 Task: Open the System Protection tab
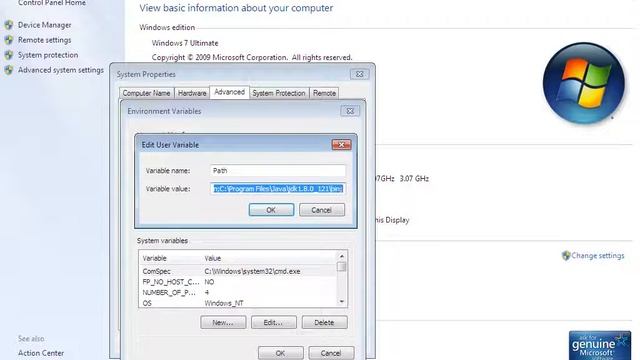pos(279,93)
